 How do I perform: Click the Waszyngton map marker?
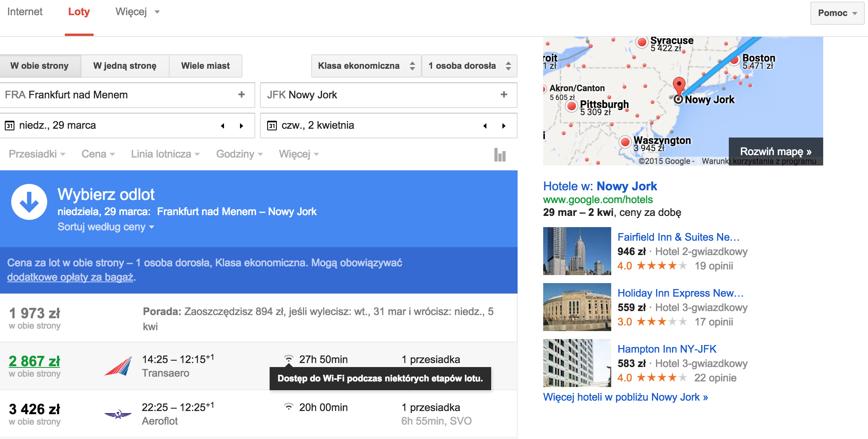click(625, 142)
